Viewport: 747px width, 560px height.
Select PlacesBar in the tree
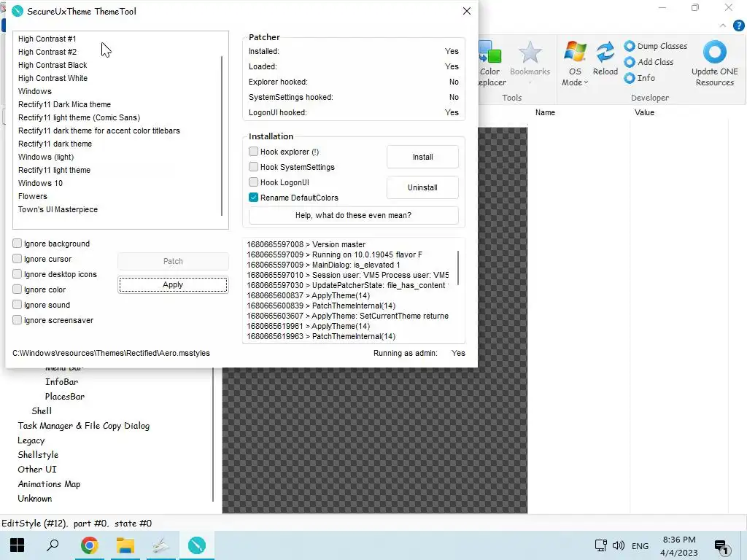(x=65, y=396)
